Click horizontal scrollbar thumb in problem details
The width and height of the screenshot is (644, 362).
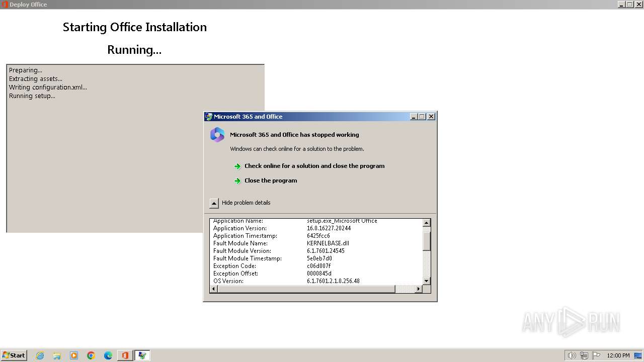click(306, 289)
